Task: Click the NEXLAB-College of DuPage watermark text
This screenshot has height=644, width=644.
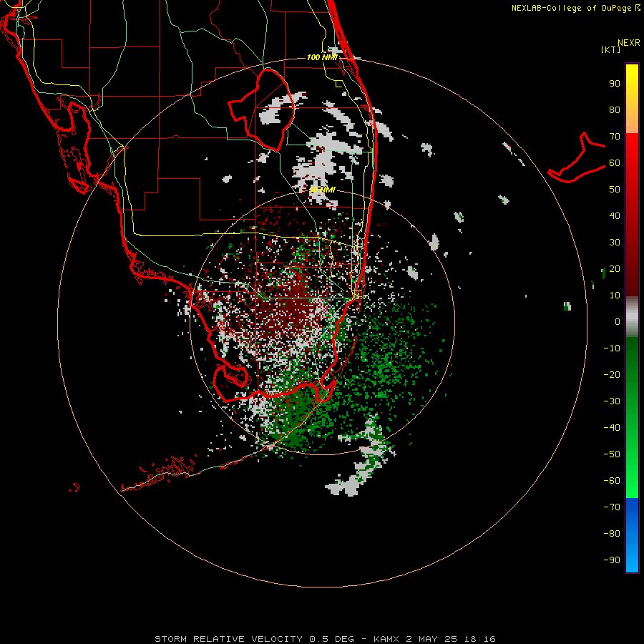Action: pyautogui.click(x=575, y=8)
